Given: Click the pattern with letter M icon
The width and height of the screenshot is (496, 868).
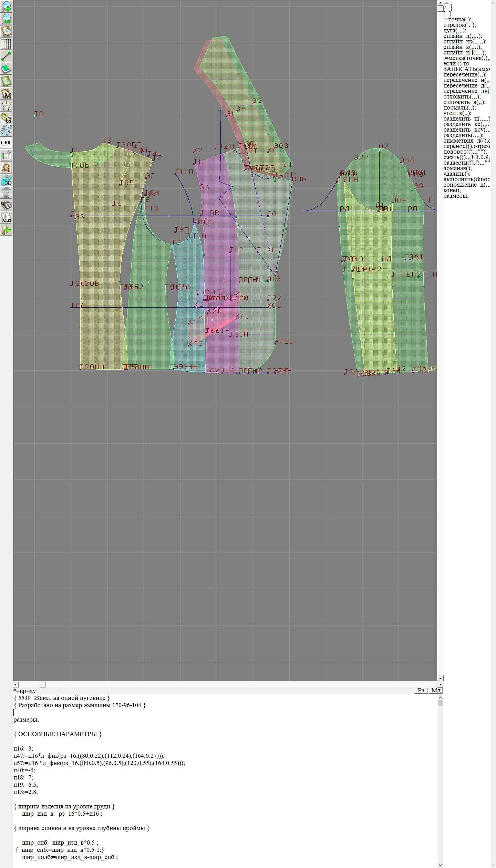Looking at the screenshot, I should pos(6,94).
